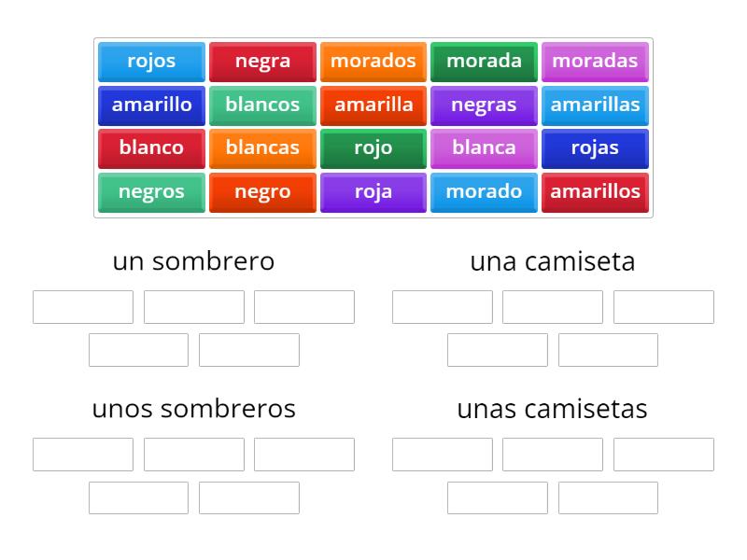This screenshot has height=560, width=747.
Task: Click first empty slot under 'un sombrero'
Action: [x=83, y=307]
